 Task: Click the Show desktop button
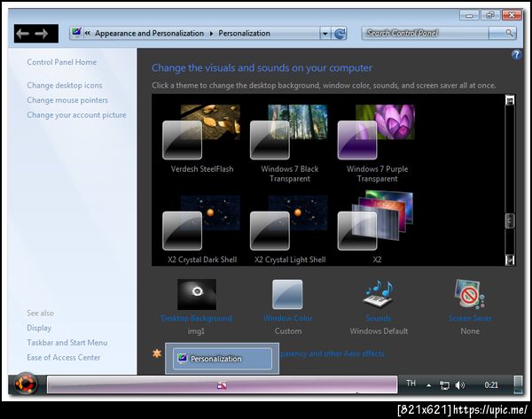(519, 384)
